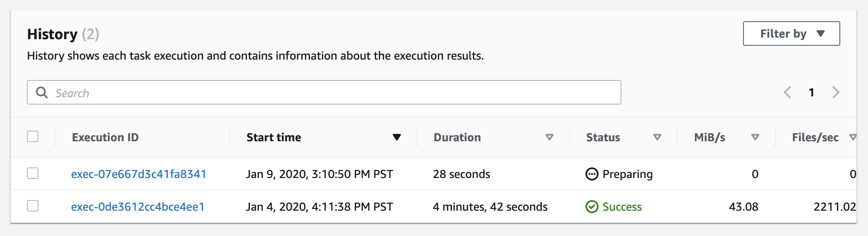The image size is (868, 236).
Task: Go to next page arrow
Action: 836,92
